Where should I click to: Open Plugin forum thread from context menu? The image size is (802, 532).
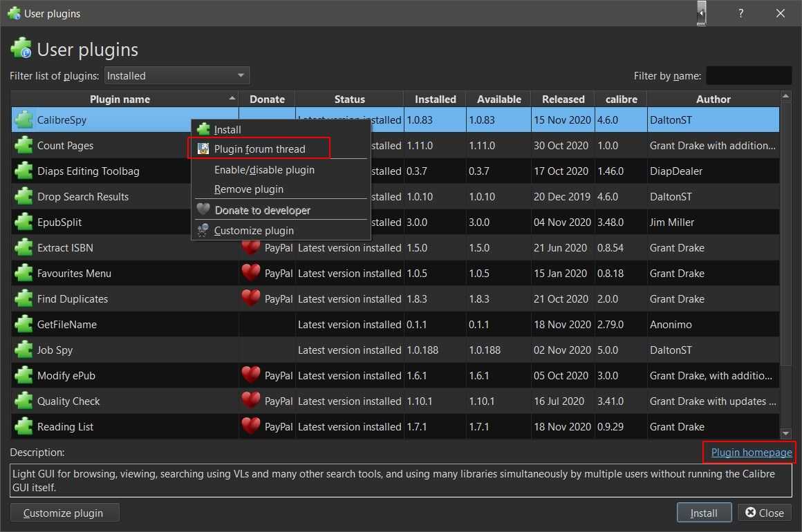point(280,149)
